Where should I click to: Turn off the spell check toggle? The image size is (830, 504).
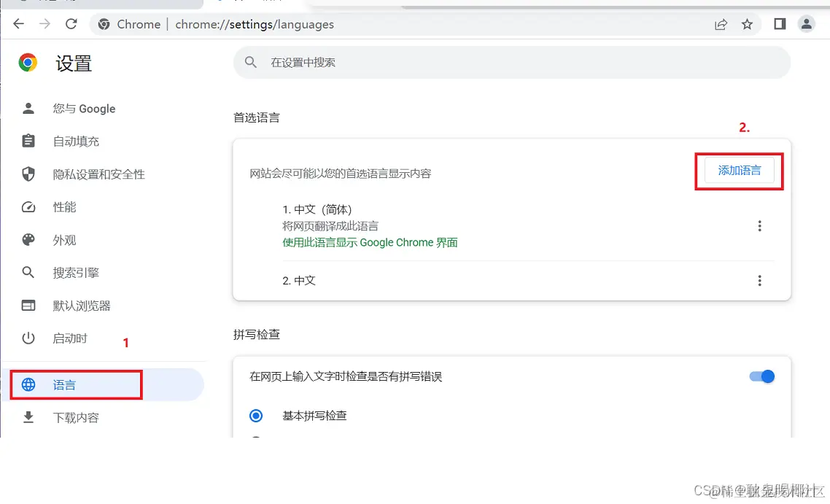coord(762,376)
